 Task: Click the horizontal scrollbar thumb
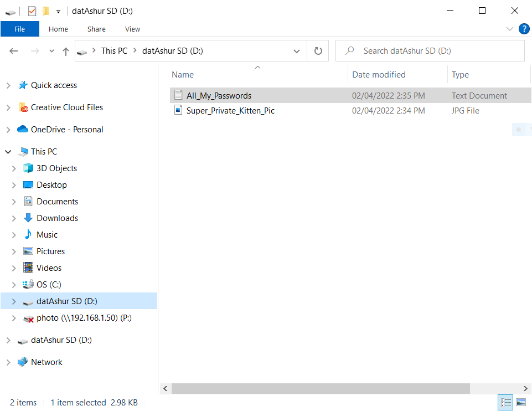tap(321, 389)
